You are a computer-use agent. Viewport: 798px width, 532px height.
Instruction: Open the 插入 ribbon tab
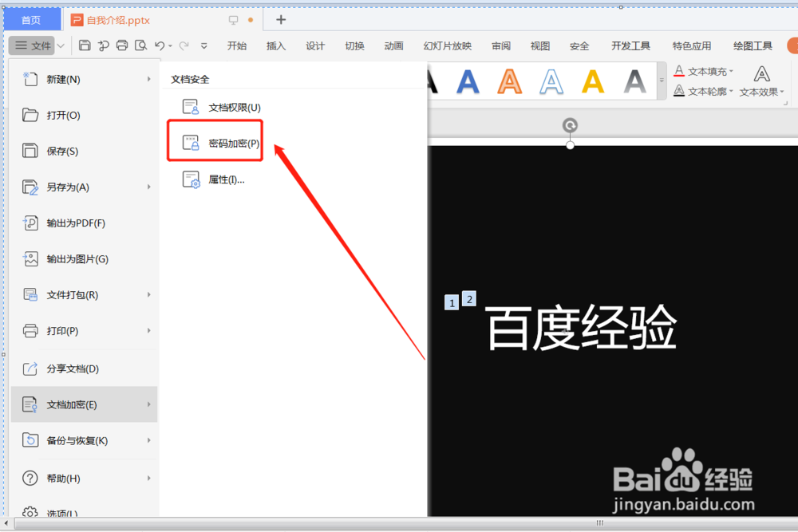click(x=276, y=45)
